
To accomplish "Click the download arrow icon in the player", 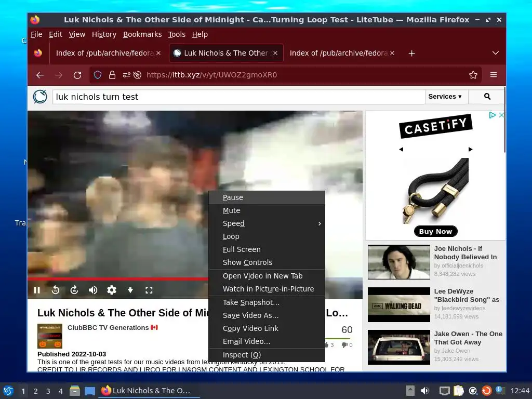I will tap(130, 290).
